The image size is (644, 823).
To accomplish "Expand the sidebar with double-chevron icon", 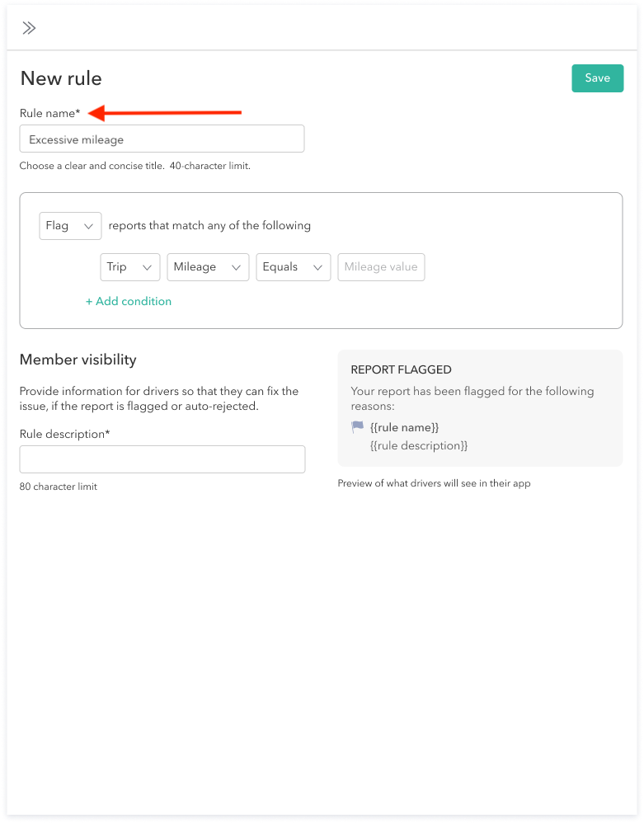I will click(x=29, y=28).
